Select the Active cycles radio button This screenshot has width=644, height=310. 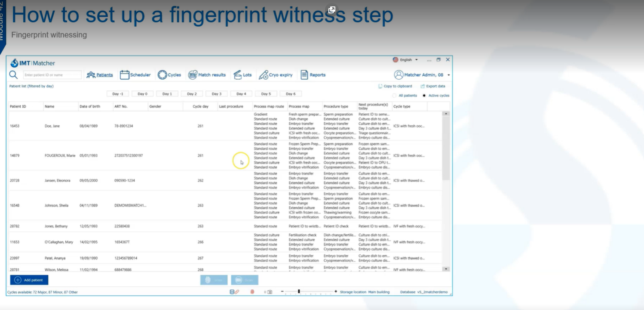coord(424,96)
